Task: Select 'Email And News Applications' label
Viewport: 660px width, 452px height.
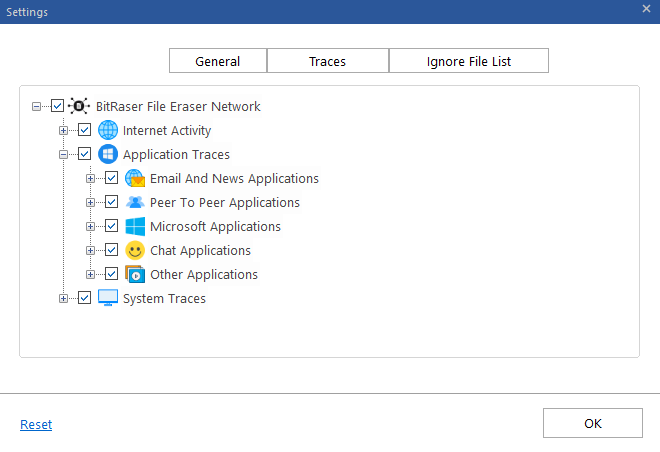Action: pyautogui.click(x=234, y=178)
